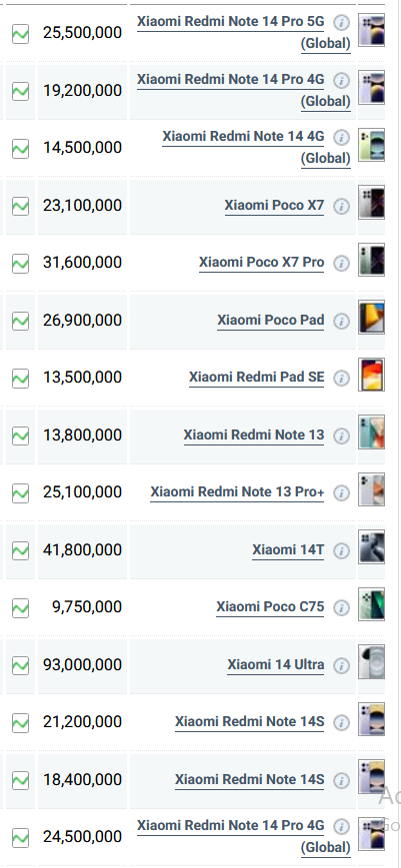Open info icon for Xiaomi Redmi Pad SE
401x868 pixels.
[342, 379]
